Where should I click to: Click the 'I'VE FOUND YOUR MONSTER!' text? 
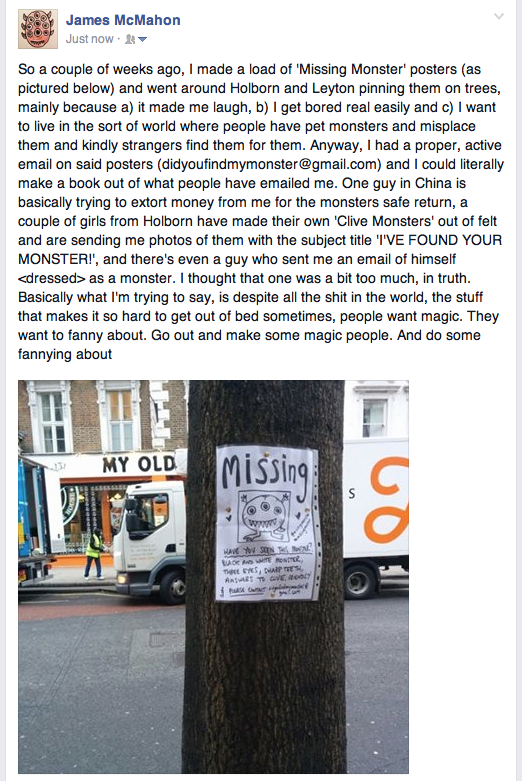[260, 250]
